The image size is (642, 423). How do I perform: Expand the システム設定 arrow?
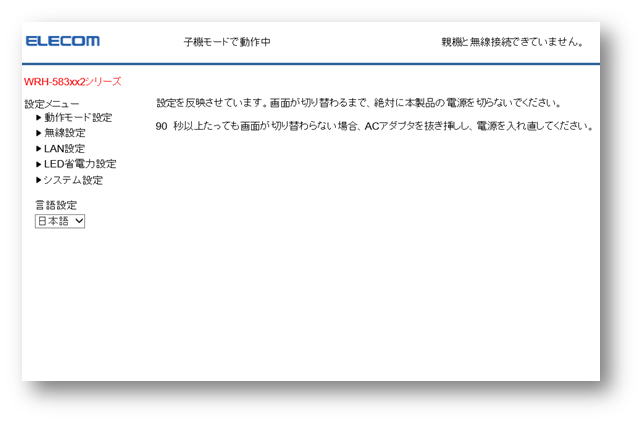[38, 180]
